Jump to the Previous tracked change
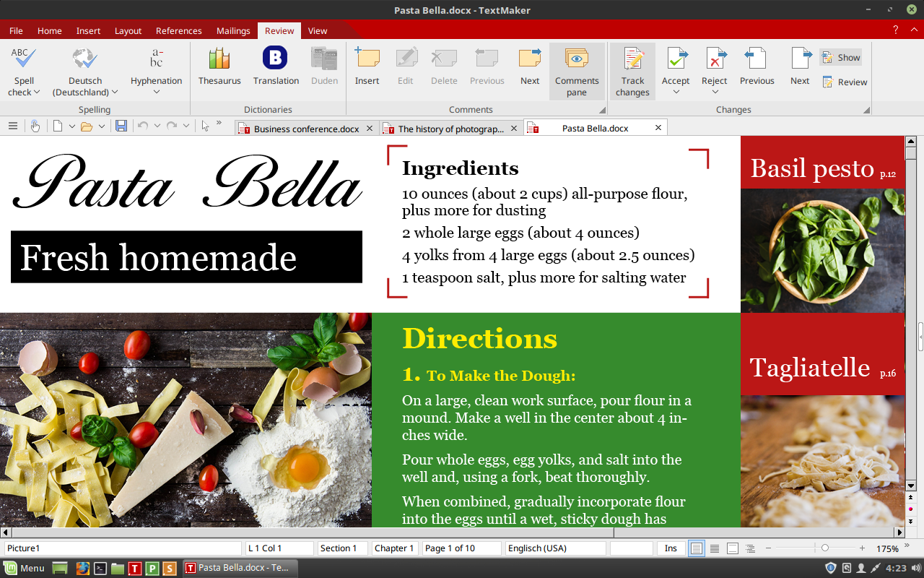924x578 pixels. pyautogui.click(x=757, y=66)
